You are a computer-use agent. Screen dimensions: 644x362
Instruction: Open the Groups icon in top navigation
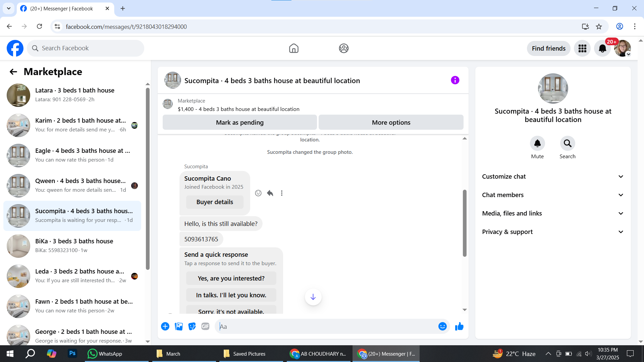(343, 48)
